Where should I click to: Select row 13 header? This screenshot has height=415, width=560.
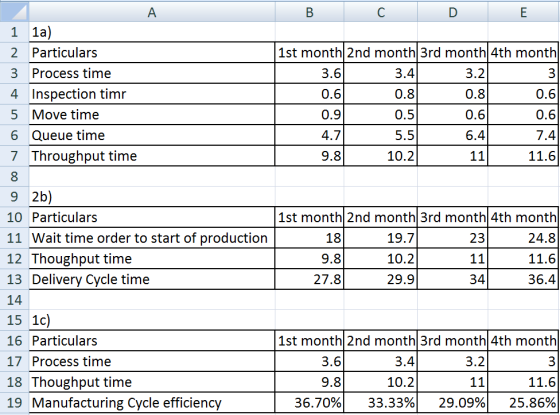click(x=14, y=279)
